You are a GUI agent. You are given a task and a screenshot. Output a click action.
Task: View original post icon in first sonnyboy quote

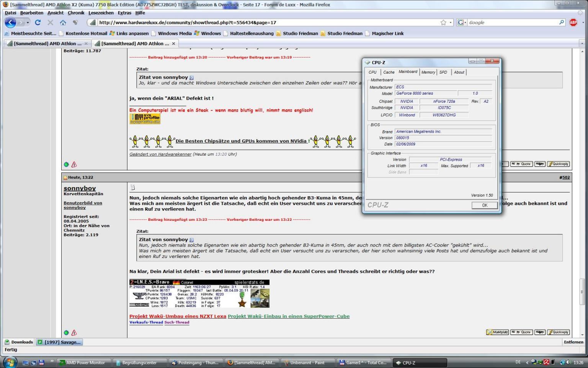(191, 77)
